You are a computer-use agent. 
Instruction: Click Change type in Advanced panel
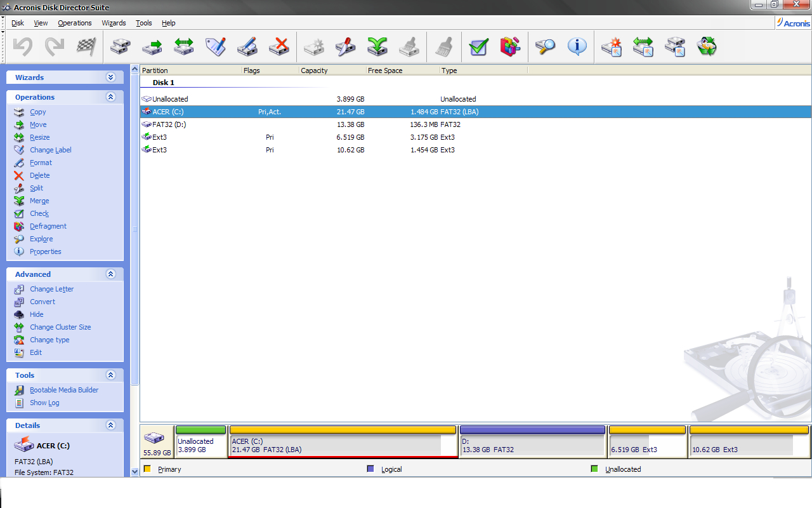49,340
